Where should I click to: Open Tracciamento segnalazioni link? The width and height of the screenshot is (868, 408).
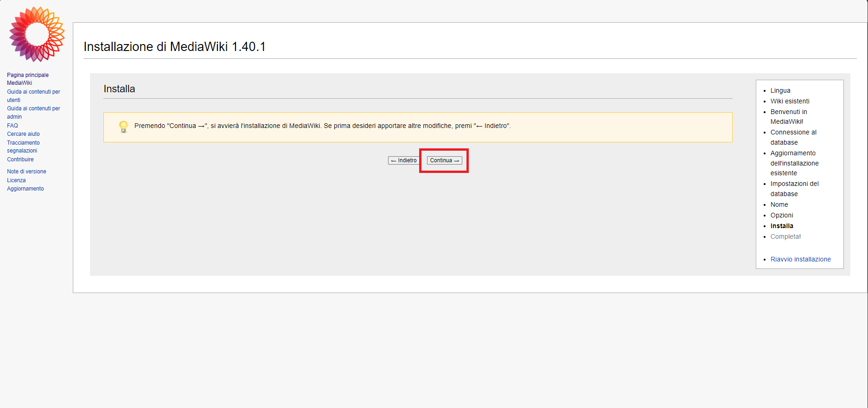click(x=23, y=147)
